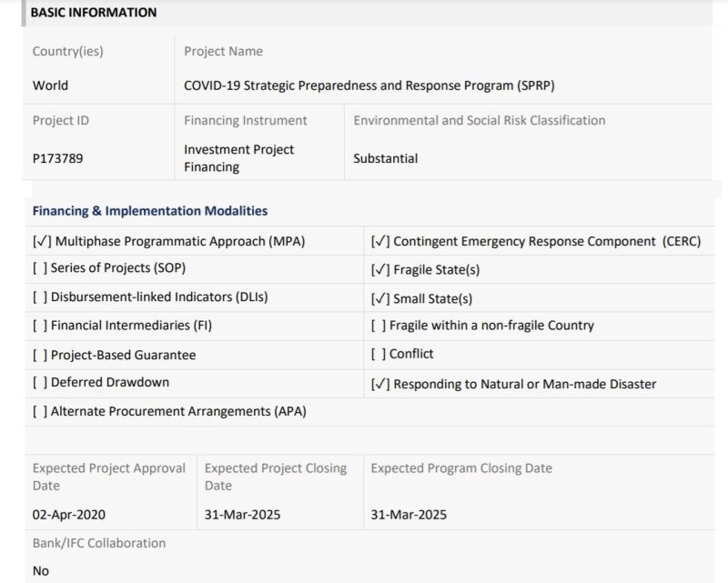Select the Project ID value P173789
Viewport: 728px width, 583px height.
[x=57, y=158]
